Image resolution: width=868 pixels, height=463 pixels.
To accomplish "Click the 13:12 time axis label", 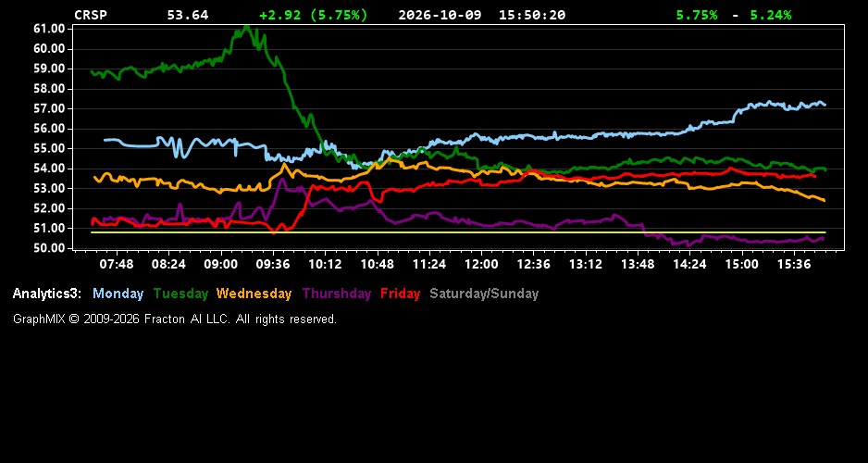I will 585,264.
